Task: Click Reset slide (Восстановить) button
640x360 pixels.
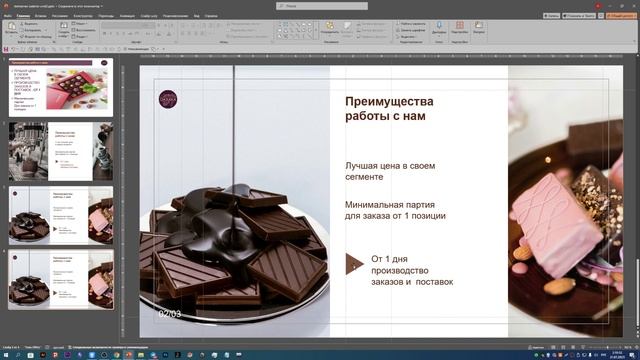Action: coord(84,30)
